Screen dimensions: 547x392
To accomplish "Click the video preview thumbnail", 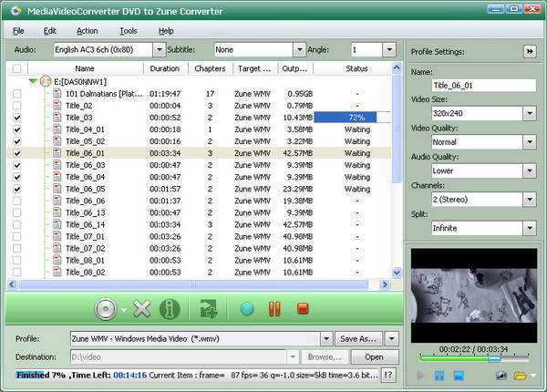I will tap(474, 295).
